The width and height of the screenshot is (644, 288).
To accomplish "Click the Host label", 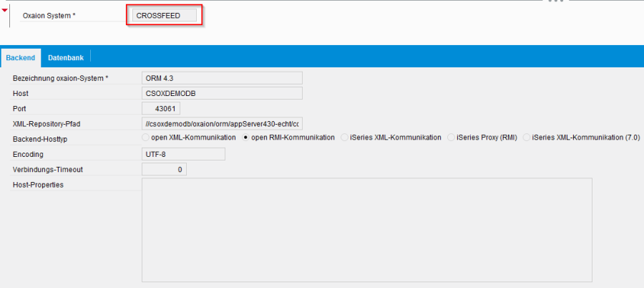I will [x=21, y=93].
